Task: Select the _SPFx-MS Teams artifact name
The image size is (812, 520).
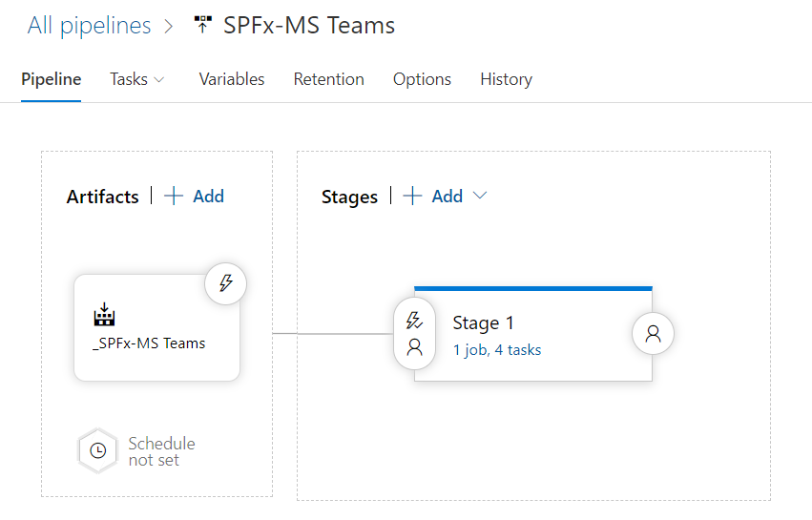Action: pos(149,343)
